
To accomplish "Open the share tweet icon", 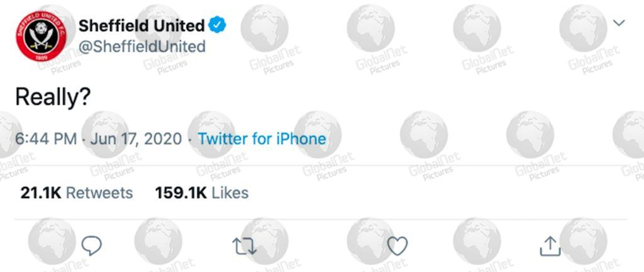I will 550,246.
